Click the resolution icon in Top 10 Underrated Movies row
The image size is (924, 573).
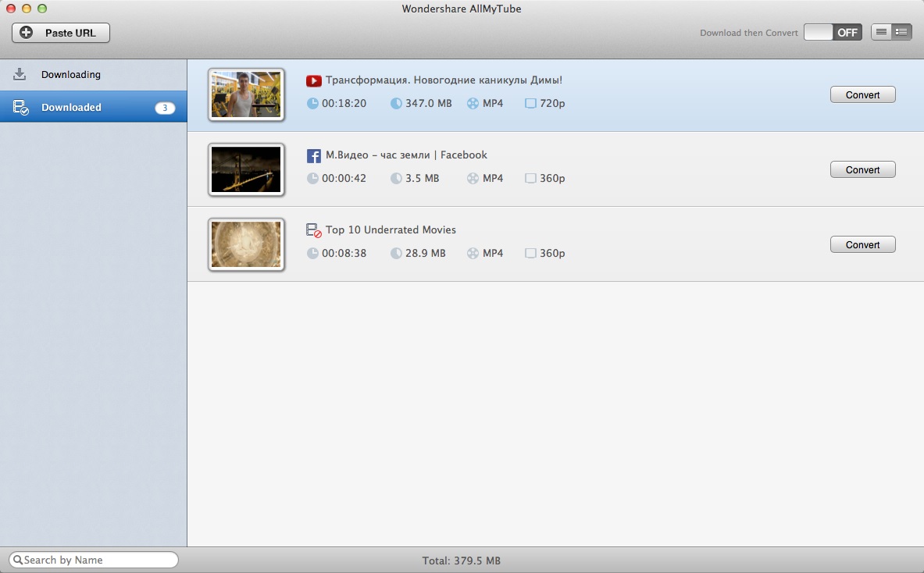pyautogui.click(x=530, y=253)
